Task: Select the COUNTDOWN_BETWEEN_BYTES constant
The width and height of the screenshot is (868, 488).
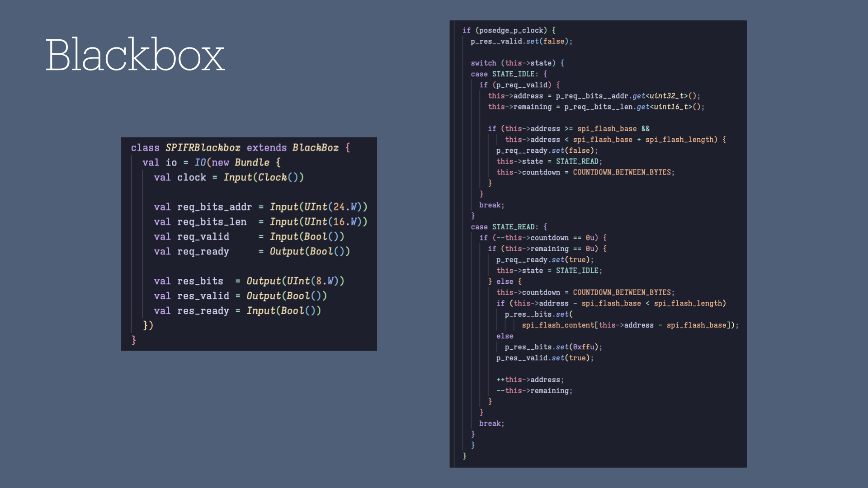Action: (x=623, y=172)
